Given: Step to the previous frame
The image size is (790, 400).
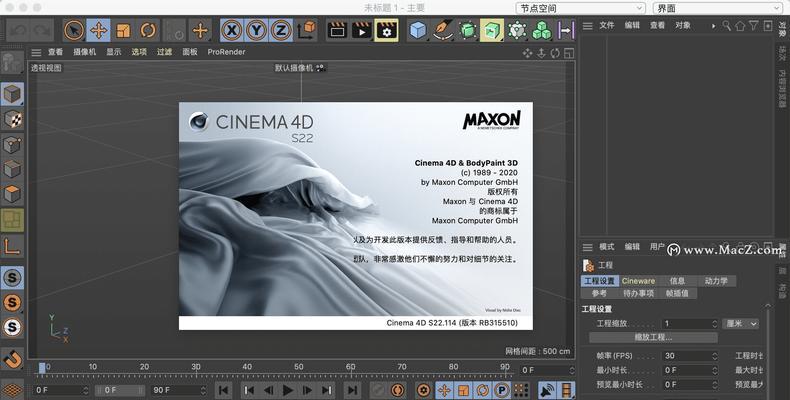Looking at the screenshot, I should pos(269,390).
